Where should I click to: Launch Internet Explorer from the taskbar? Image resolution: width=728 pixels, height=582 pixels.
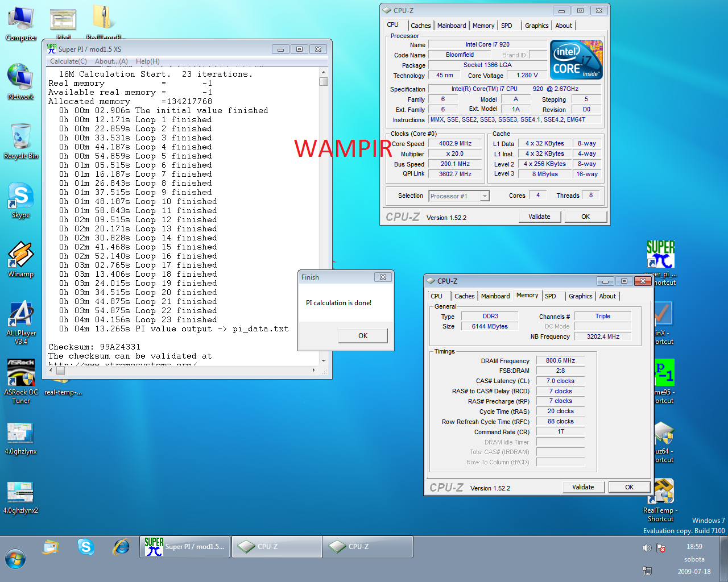(121, 547)
